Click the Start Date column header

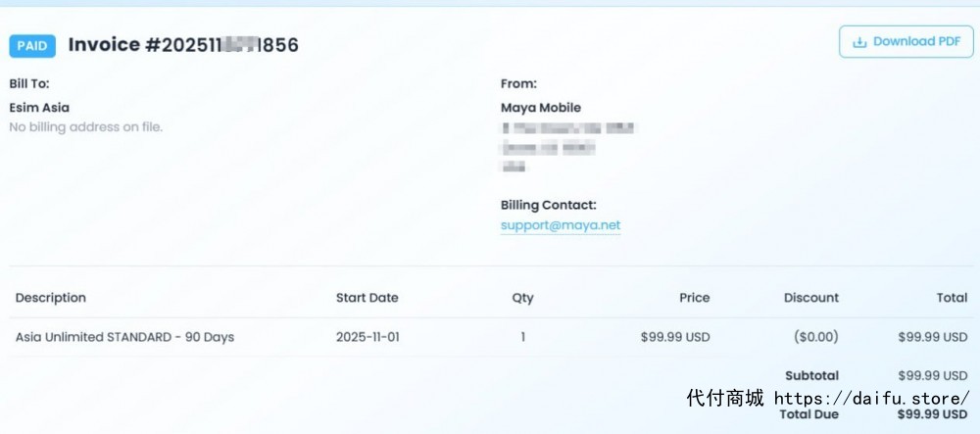pyautogui.click(x=367, y=298)
